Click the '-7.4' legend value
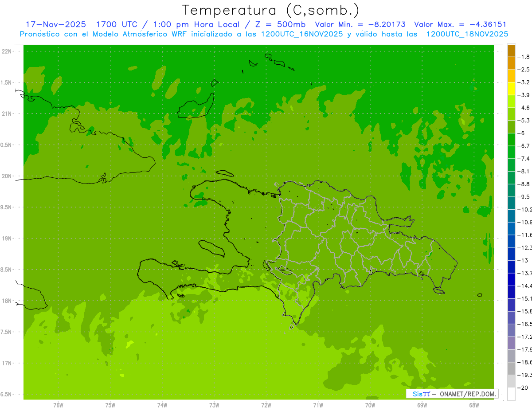Viewport: 532px width, 411px height. click(x=524, y=159)
